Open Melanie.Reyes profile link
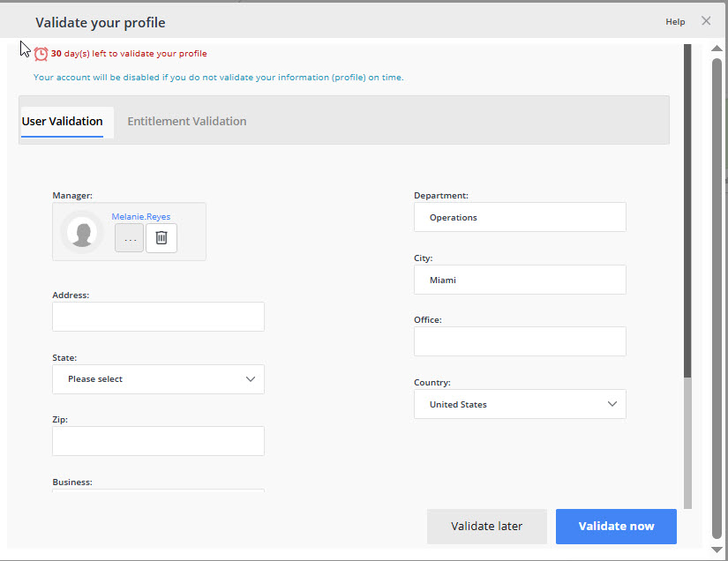728x561 pixels. coord(140,216)
